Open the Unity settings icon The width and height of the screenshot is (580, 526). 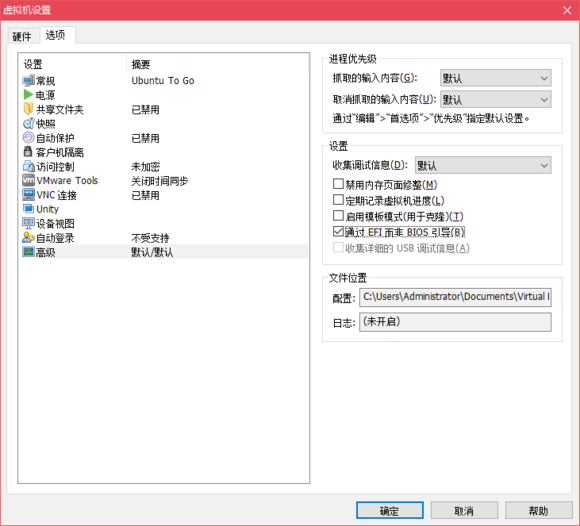[x=28, y=209]
